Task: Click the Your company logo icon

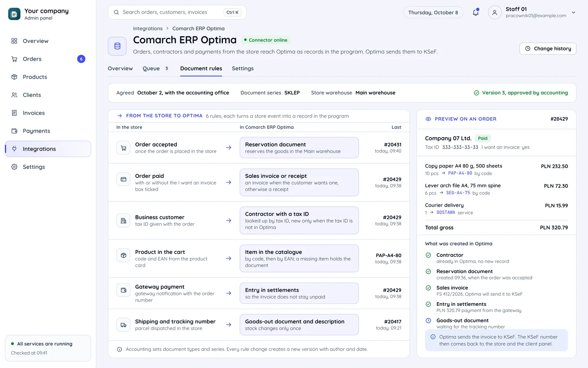Action: tap(14, 14)
